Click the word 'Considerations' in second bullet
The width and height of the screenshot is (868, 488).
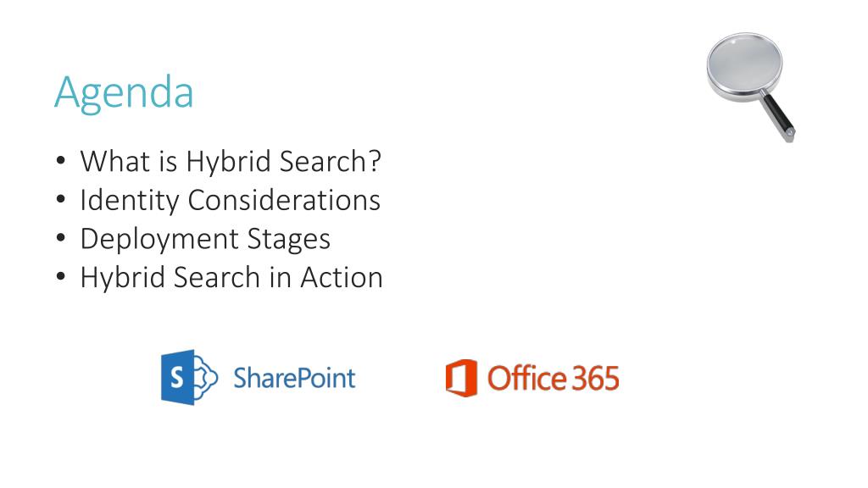(x=284, y=200)
